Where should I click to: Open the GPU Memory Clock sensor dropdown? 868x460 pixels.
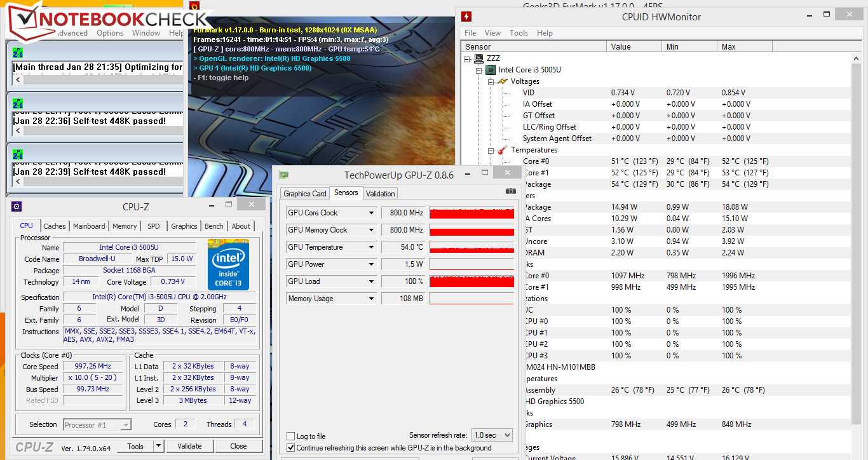[372, 230]
